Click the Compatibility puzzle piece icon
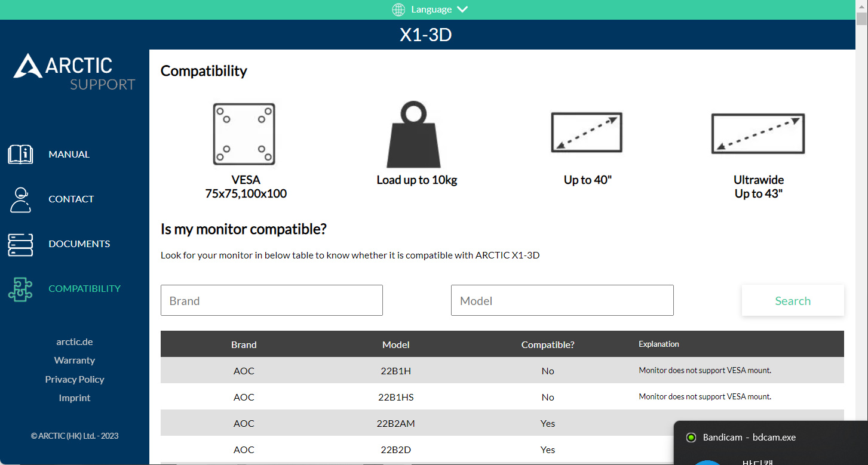 20,289
